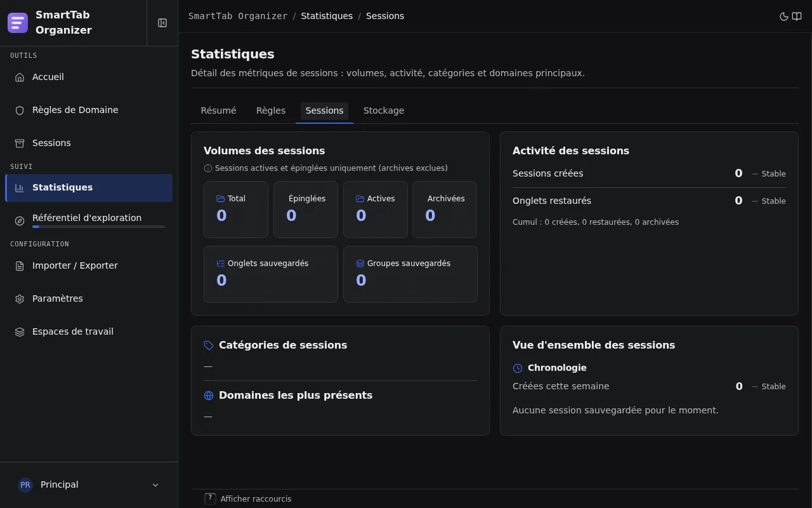812x508 pixels.
Task: Click the info icon beside the archives note
Action: click(208, 168)
